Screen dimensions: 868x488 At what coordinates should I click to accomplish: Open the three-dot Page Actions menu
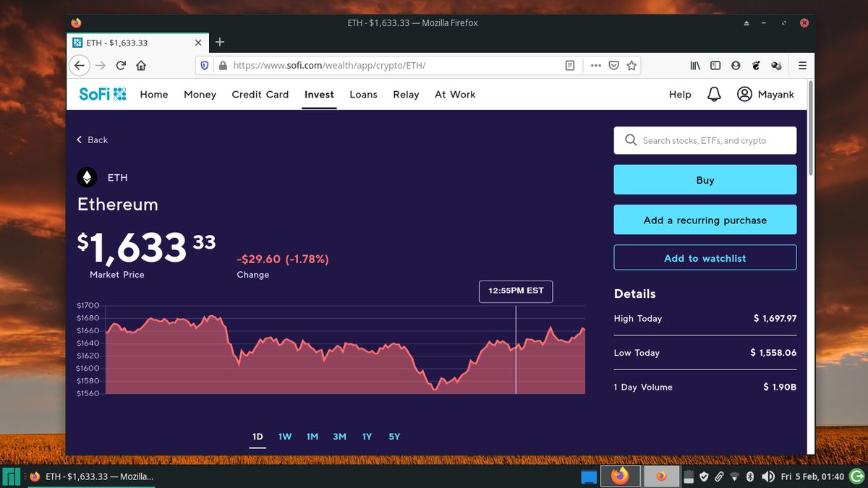[595, 65]
